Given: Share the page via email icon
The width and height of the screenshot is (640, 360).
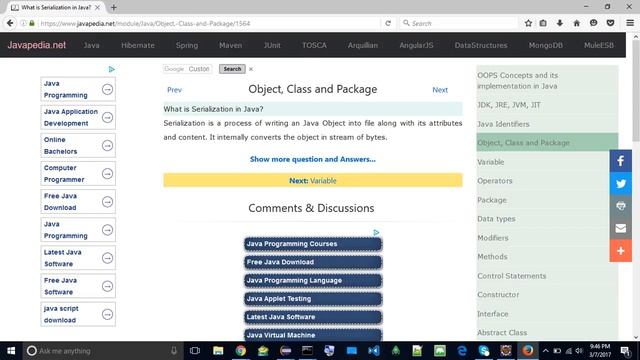Looking at the screenshot, I should [x=620, y=228].
